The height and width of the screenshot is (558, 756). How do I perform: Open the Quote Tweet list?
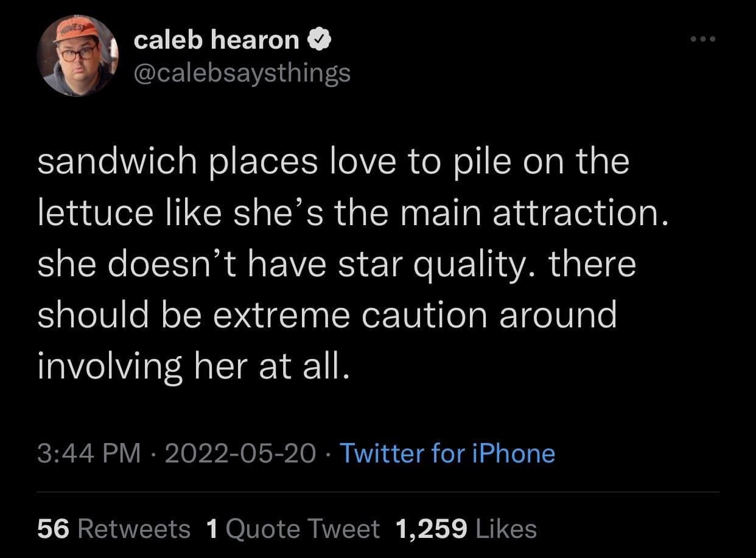coord(303,529)
